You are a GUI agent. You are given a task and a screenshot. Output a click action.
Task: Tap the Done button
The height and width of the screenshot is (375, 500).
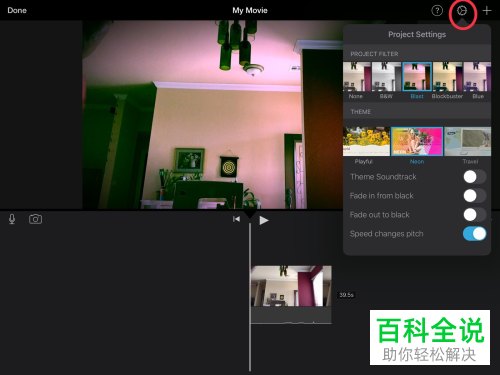17,10
